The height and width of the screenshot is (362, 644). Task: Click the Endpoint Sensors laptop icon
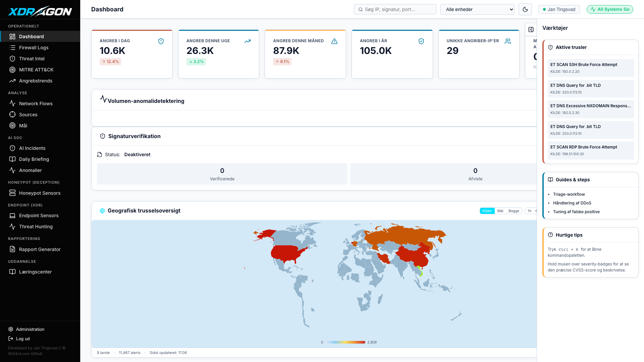pyautogui.click(x=12, y=216)
